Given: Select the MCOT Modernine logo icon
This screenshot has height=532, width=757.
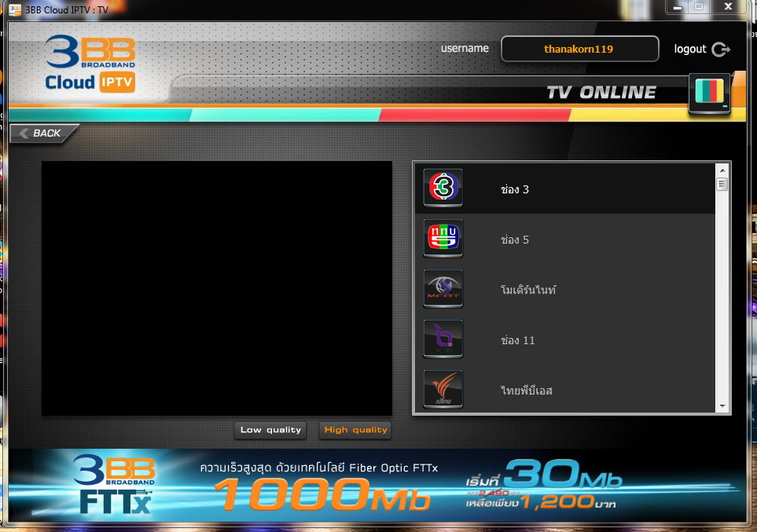Looking at the screenshot, I should pos(443,288).
